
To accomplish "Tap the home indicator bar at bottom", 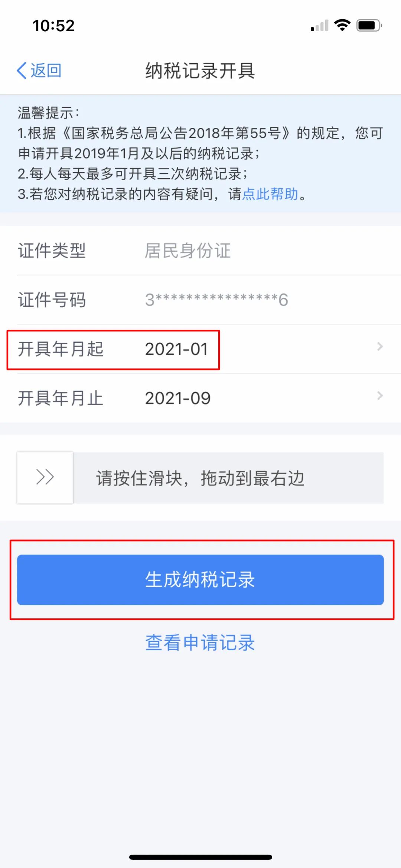I will 200,857.
